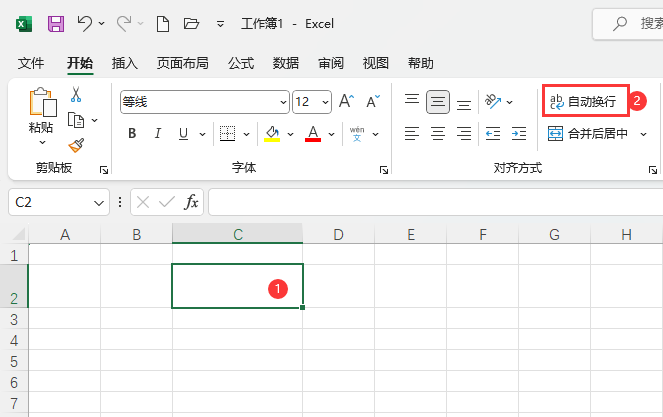The image size is (663, 417).
Task: Click the search box at top
Action: [628, 24]
